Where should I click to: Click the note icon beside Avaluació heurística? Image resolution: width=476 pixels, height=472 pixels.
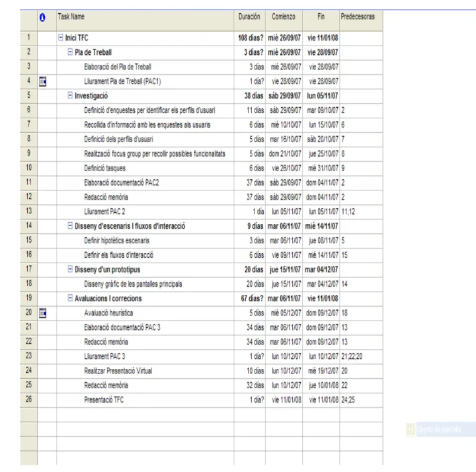tap(43, 313)
